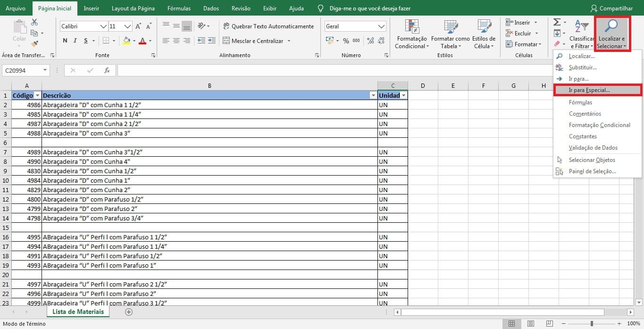Screen dimensions: 644x329
Task: Click the Excluir cells button
Action: click(518, 33)
